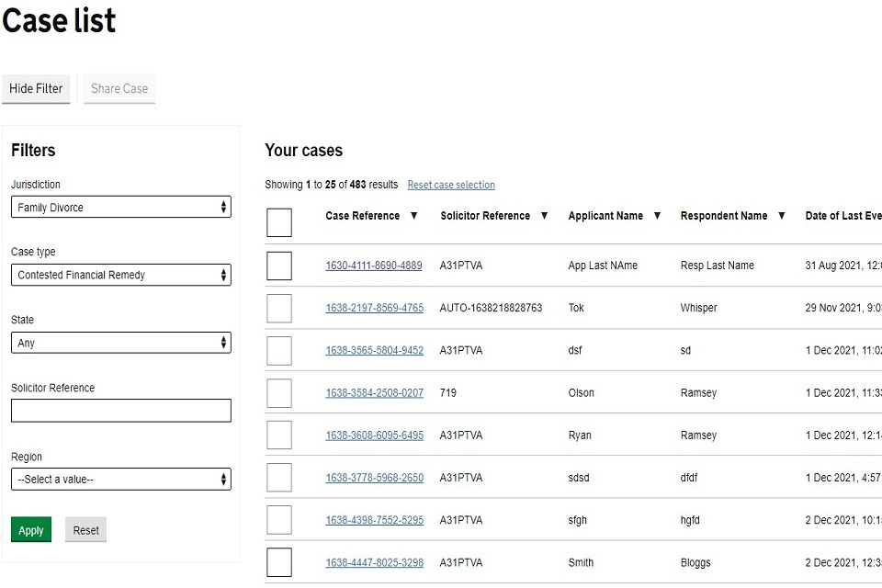Expand the Region select dropdown
Image resolution: width=882 pixels, height=588 pixels.
point(120,480)
